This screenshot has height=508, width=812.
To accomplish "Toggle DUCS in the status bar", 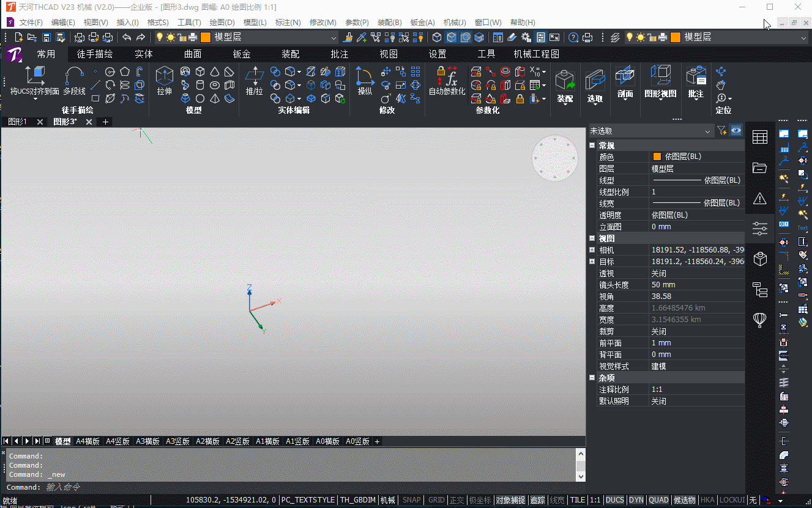I will (x=615, y=500).
